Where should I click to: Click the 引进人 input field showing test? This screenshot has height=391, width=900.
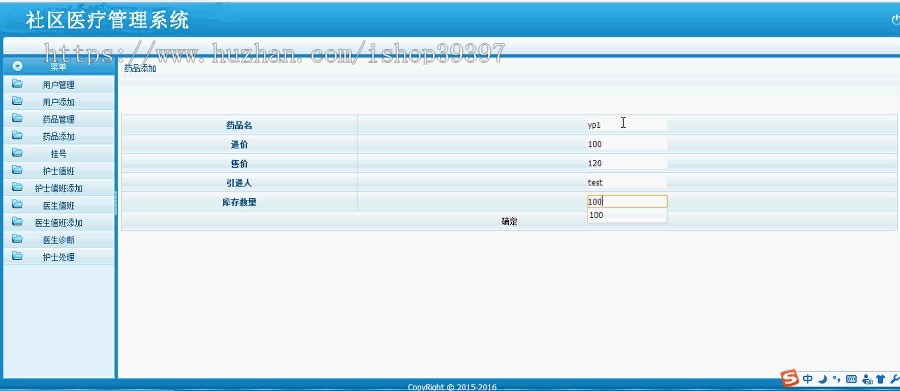pyautogui.click(x=627, y=183)
